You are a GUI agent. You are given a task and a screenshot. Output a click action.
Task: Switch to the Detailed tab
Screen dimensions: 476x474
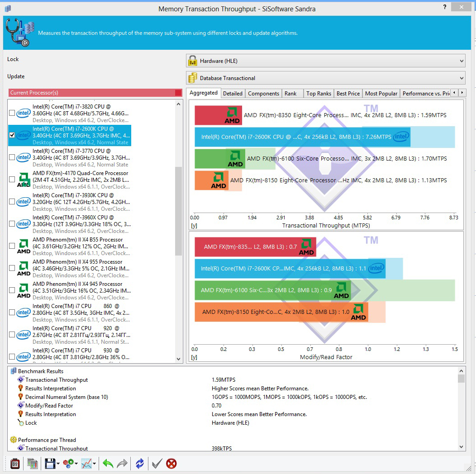coord(233,94)
